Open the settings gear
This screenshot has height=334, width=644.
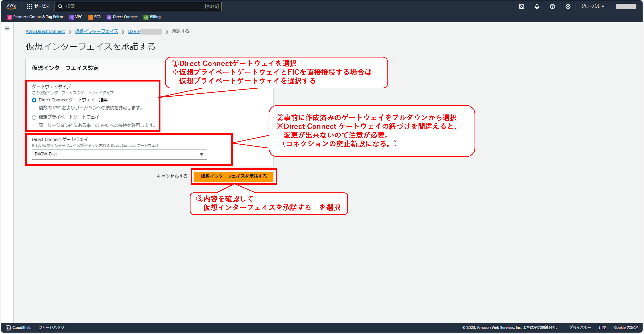point(568,6)
